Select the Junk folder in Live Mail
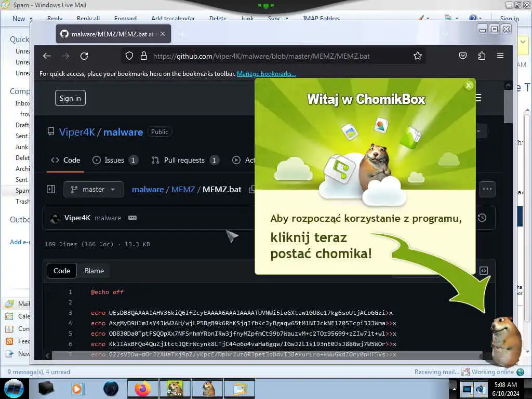The height and width of the screenshot is (399, 532). 22,147
